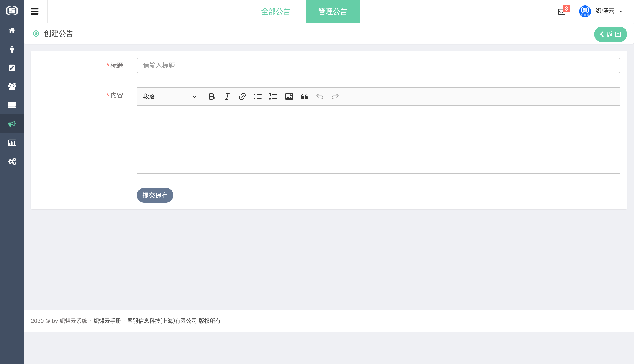Open the statistics chart sidebar icon
The width and height of the screenshot is (634, 364).
tap(12, 143)
